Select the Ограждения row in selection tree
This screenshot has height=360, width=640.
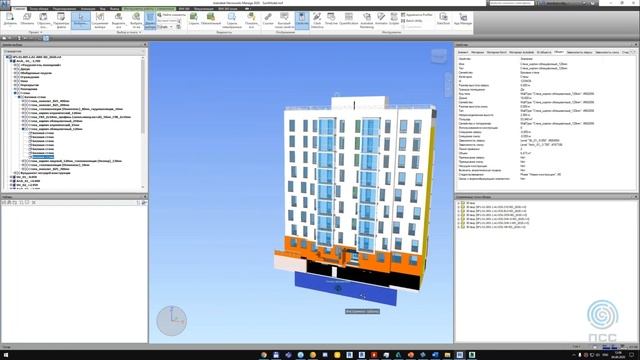coord(29,77)
